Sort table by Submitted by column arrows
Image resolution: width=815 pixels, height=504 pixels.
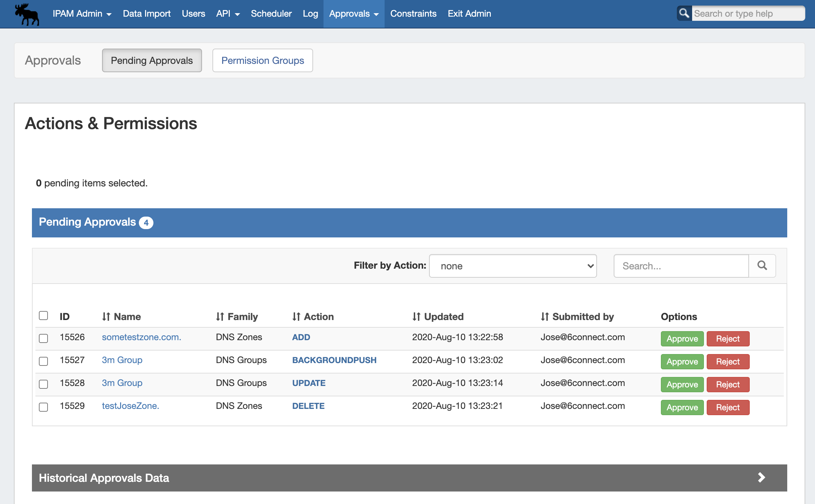pos(545,317)
